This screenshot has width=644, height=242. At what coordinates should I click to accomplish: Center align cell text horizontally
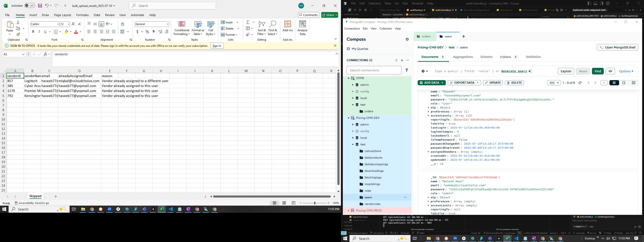point(95,32)
